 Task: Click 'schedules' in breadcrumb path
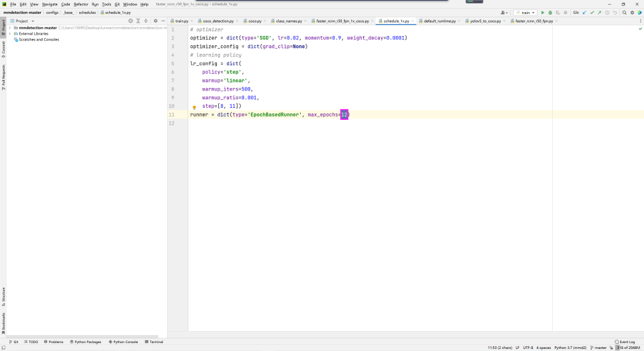87,13
